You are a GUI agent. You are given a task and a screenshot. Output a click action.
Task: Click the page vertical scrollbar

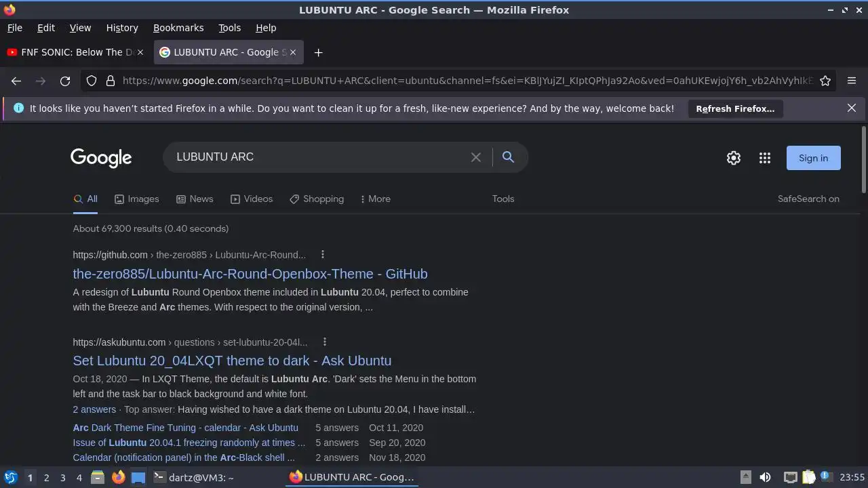[x=863, y=159]
